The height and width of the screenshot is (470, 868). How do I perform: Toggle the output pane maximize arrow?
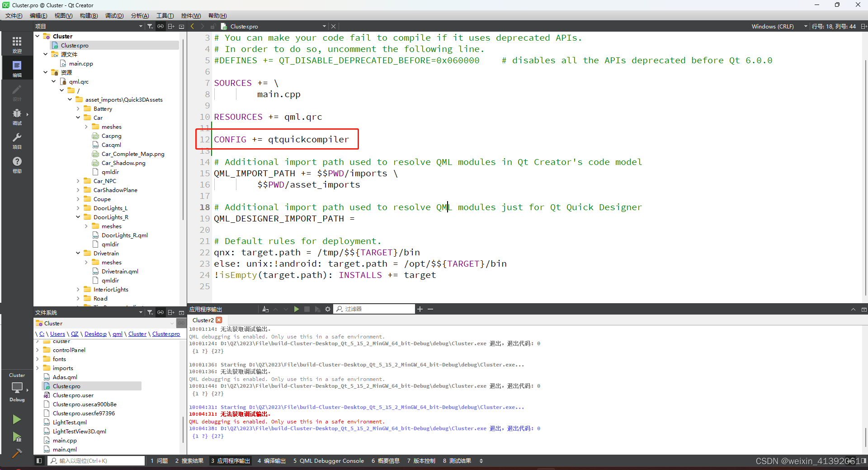click(854, 310)
